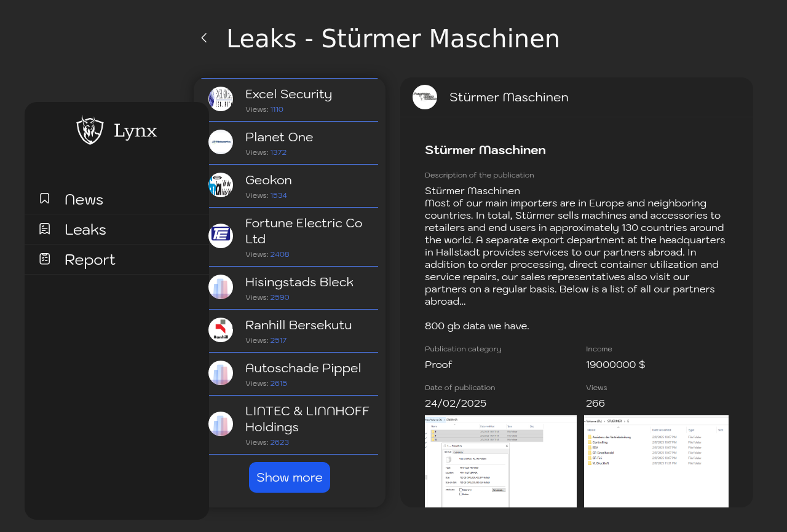Click the Show more button

point(290,477)
